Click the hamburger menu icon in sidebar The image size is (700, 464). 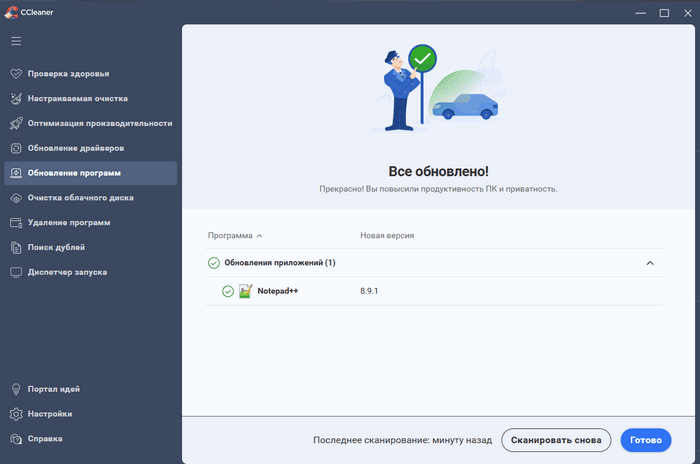tap(16, 41)
